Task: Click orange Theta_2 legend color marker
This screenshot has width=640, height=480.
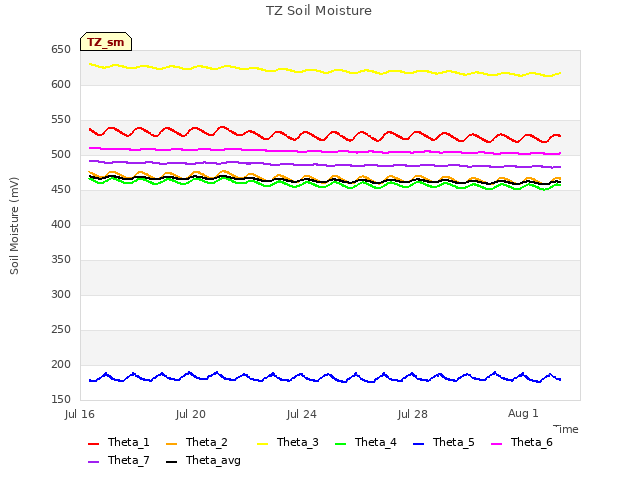Action: 171,444
